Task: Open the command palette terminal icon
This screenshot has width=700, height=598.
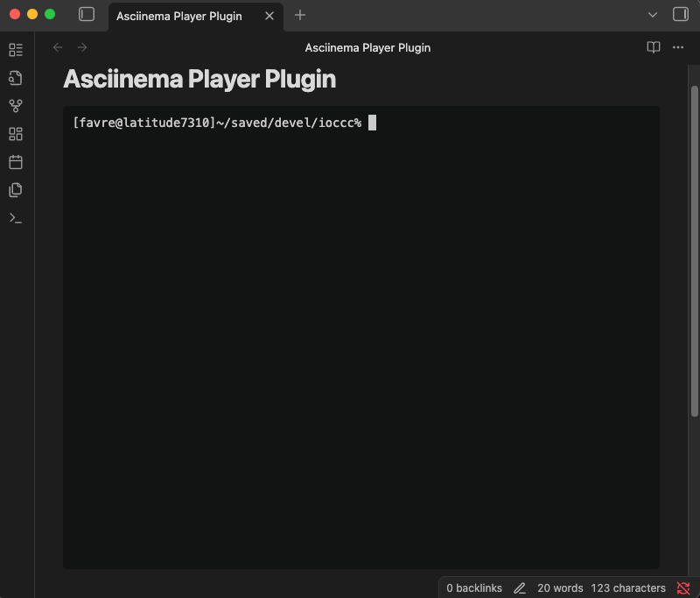Action: pyautogui.click(x=16, y=218)
